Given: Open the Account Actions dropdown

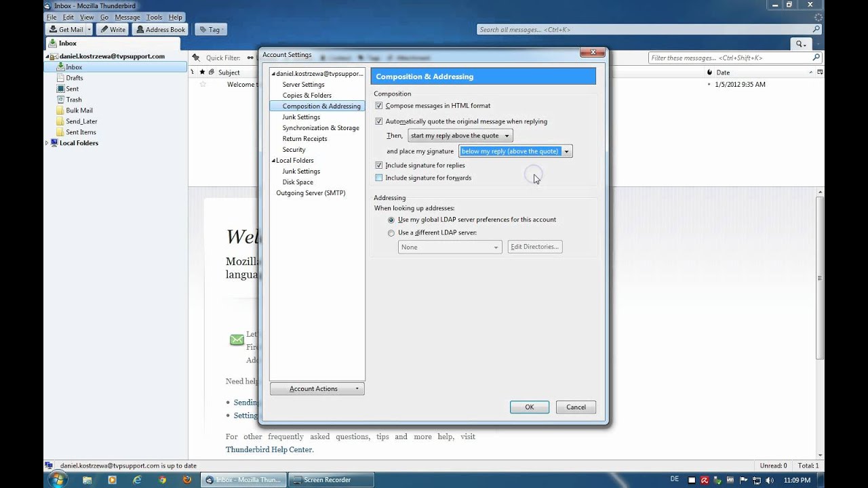Looking at the screenshot, I should click(x=317, y=388).
